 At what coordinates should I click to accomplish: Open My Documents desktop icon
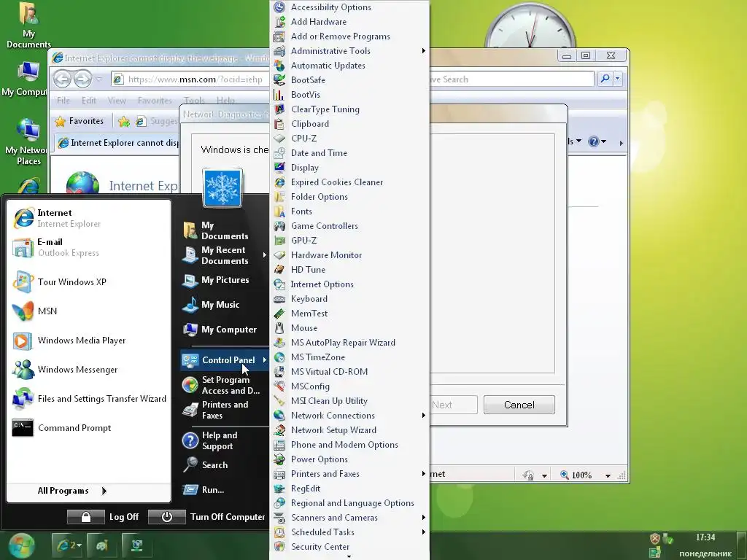[28, 26]
